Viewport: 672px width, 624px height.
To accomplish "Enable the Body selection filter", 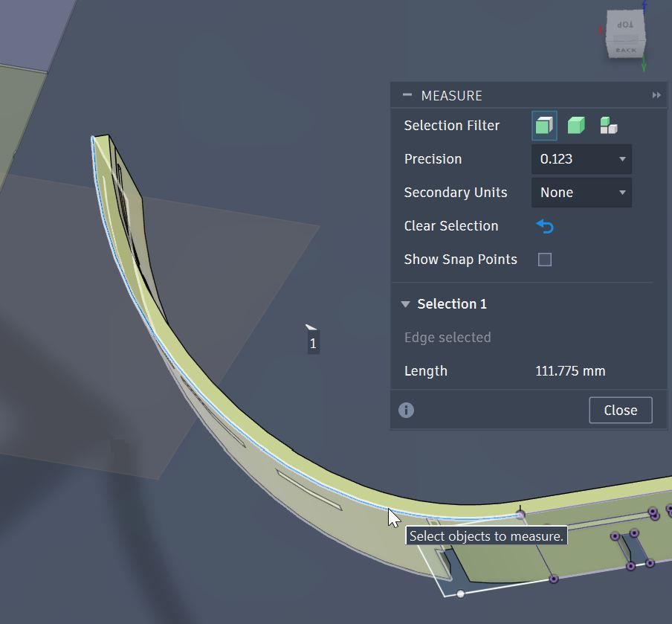I will 576,125.
